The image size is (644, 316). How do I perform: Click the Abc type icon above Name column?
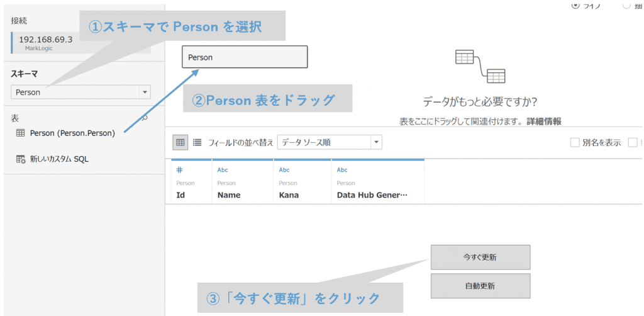coord(223,170)
